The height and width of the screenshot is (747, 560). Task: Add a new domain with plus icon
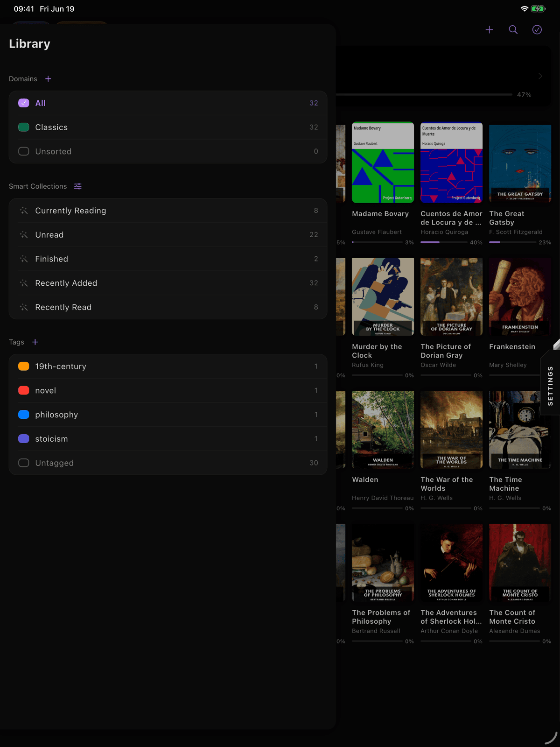click(48, 79)
